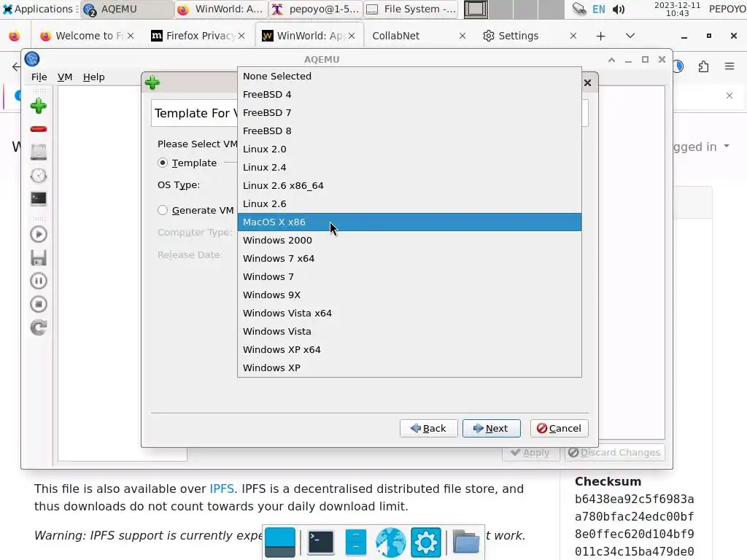Open a new Firefox tab with plus
This screenshot has height=560, width=747.
601,36
